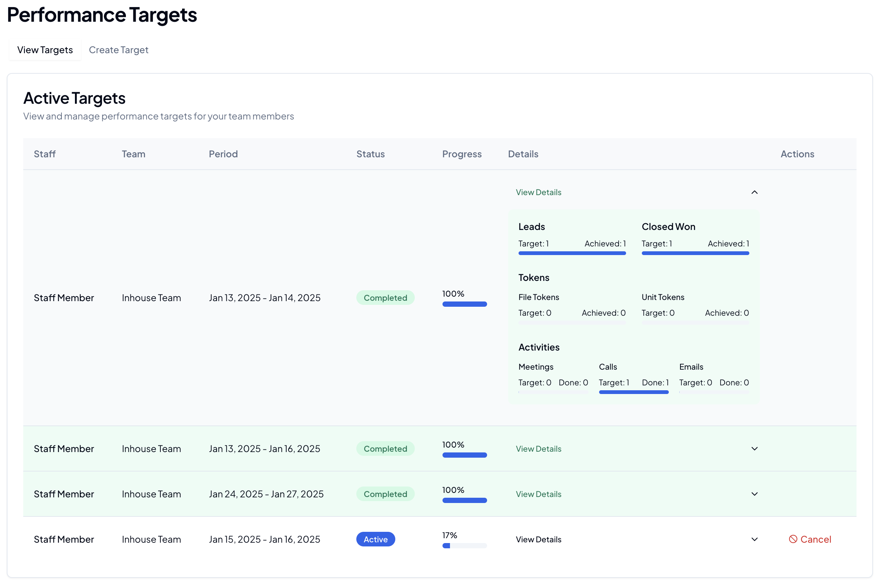Click the Completed badge on the Jan 24-27 target

[x=385, y=494]
